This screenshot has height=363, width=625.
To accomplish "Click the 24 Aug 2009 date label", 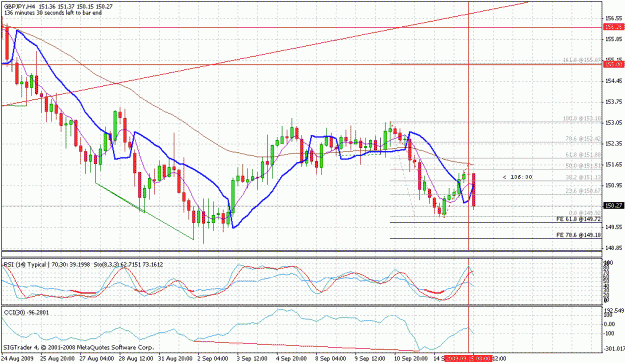I will (18, 358).
